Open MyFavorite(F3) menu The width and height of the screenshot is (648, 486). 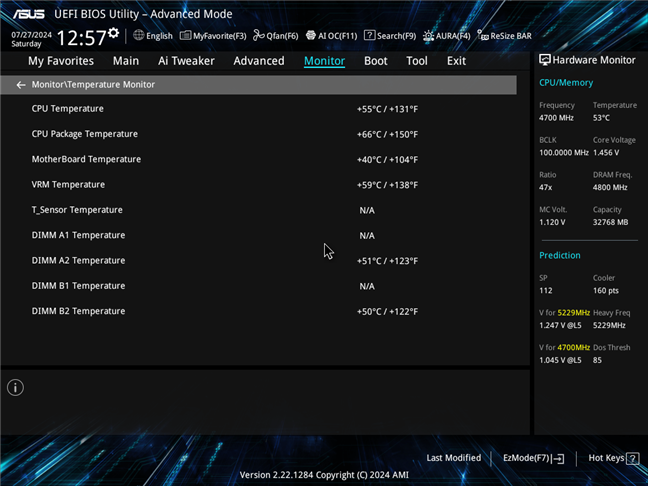(213, 36)
